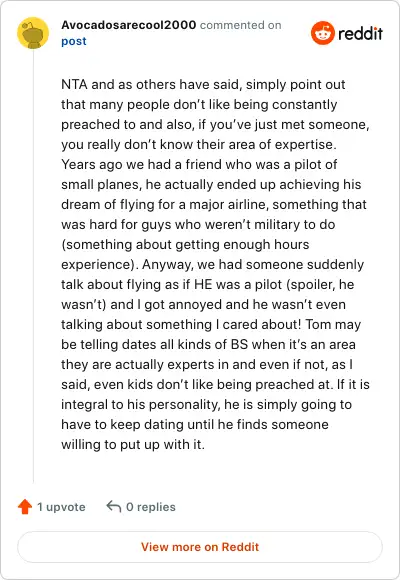Click the reddit wordmark next to logo
The width and height of the screenshot is (400, 580).
[360, 33]
